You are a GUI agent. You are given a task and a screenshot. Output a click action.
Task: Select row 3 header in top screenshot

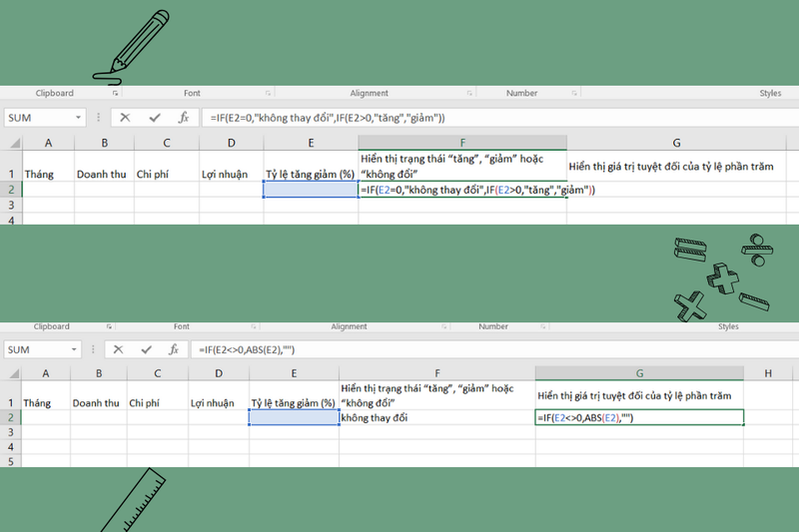click(11, 206)
